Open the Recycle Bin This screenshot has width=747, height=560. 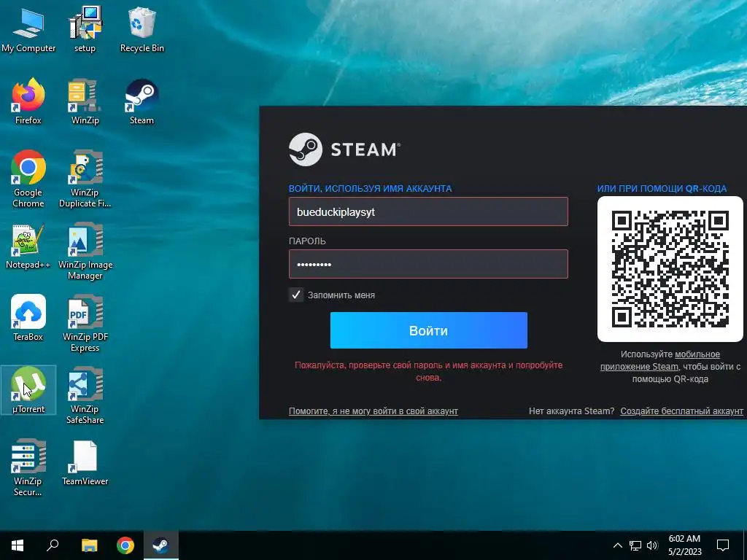[x=142, y=29]
